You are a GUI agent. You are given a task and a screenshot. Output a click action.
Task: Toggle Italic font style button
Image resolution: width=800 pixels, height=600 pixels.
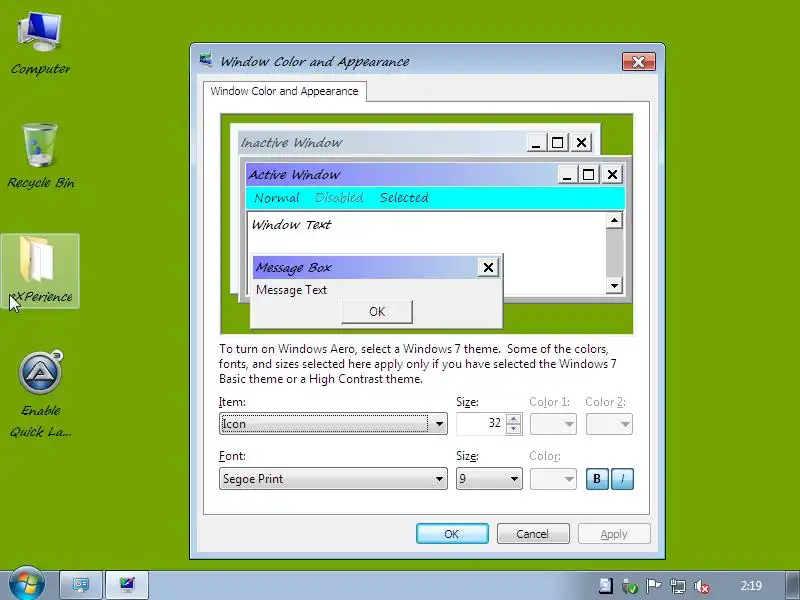pos(622,479)
